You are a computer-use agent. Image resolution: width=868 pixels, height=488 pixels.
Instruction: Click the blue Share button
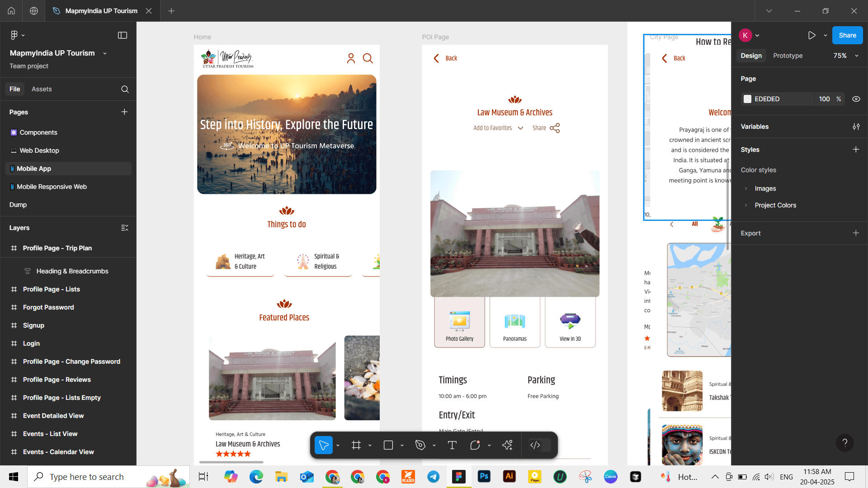tap(847, 35)
